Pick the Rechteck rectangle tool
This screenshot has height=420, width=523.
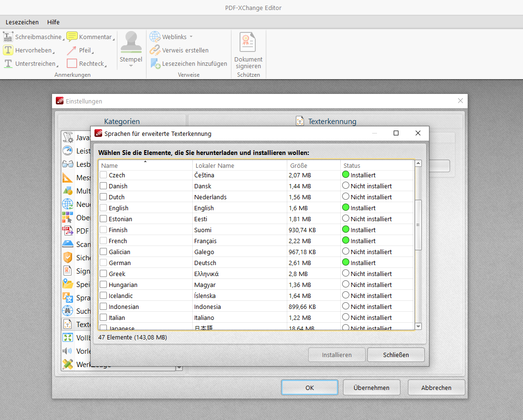click(x=89, y=63)
